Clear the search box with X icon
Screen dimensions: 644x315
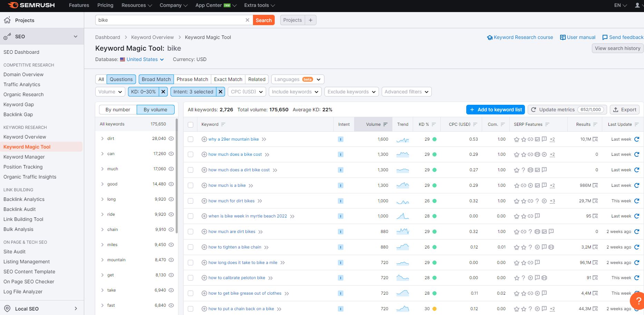pos(247,20)
